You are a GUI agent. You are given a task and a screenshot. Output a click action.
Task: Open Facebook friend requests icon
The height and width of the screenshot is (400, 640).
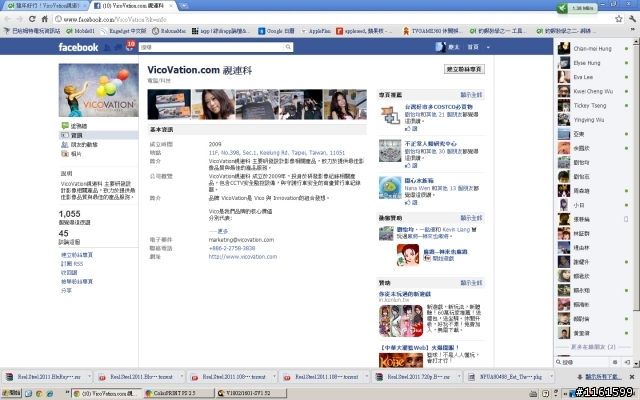point(107,47)
